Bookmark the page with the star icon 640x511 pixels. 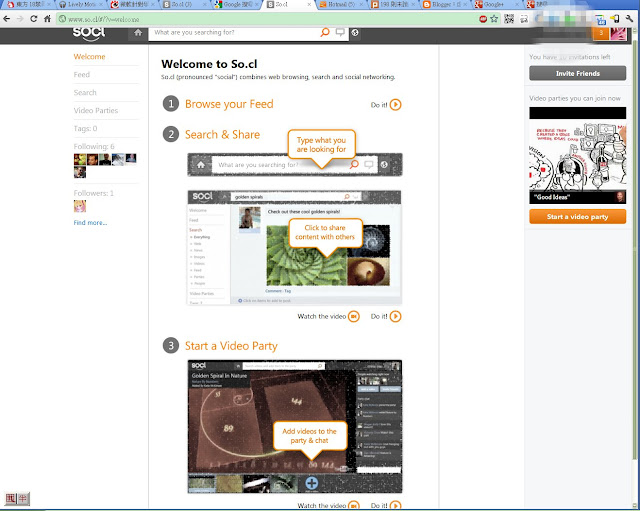tap(494, 19)
